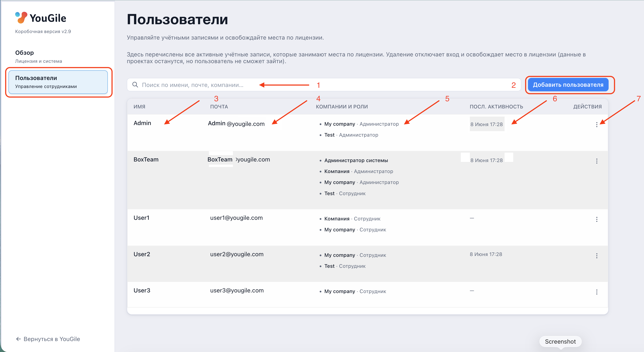Click the КОМПАНИИ И РОЛИ column header

[x=342, y=107]
